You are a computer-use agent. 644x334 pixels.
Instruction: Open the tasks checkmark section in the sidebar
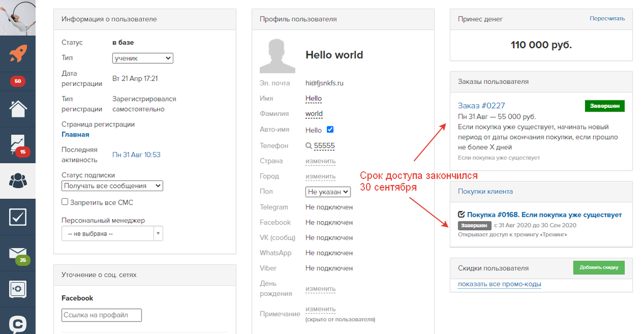pos(18,217)
